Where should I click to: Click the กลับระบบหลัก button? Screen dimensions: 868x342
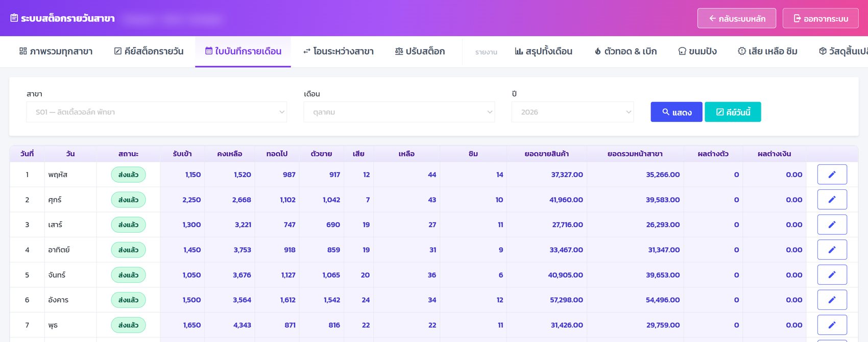click(x=737, y=18)
